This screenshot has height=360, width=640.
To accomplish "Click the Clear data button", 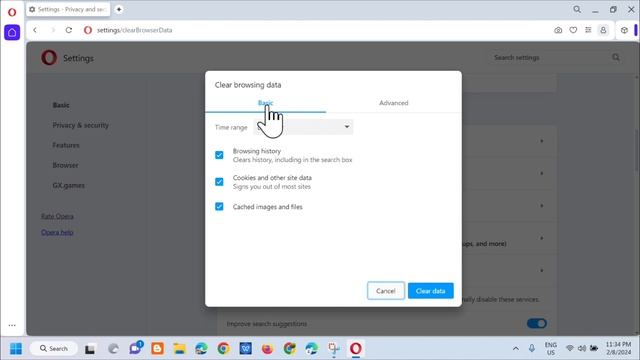I will click(x=431, y=291).
